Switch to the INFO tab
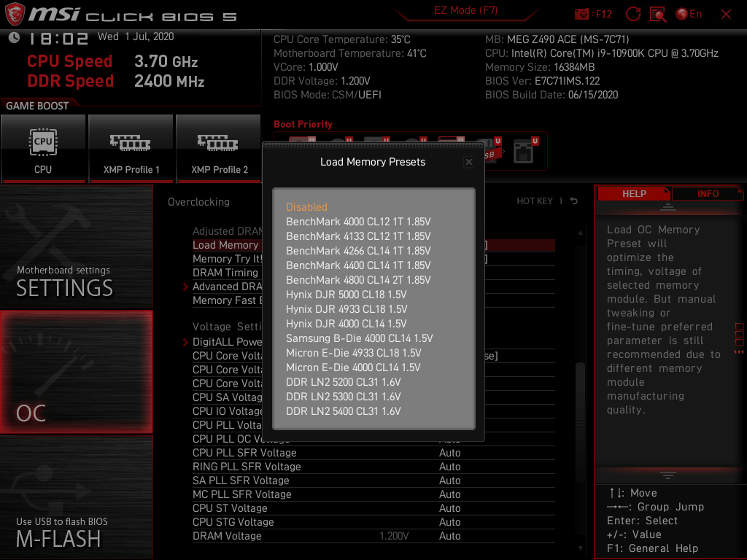Viewport: 747px width, 560px height. [x=708, y=193]
